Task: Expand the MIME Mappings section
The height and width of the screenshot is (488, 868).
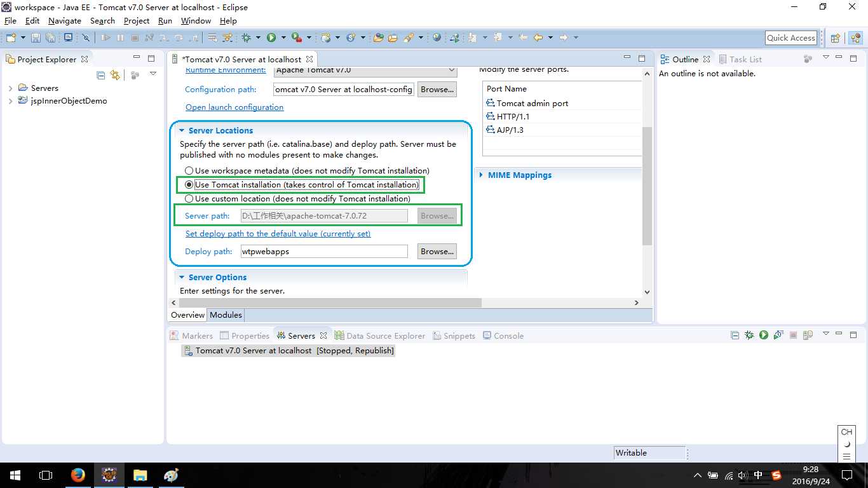Action: [x=481, y=175]
